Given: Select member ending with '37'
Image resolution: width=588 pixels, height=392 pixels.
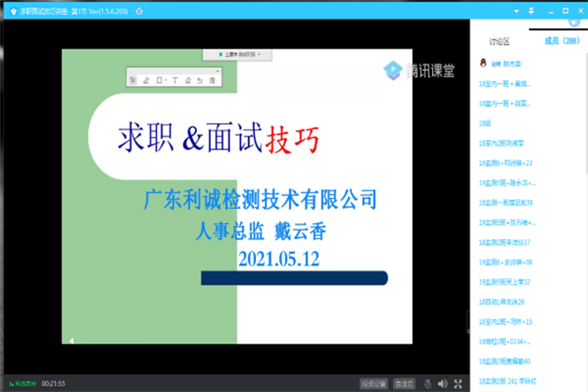Looking at the screenshot, I should click(x=504, y=243).
